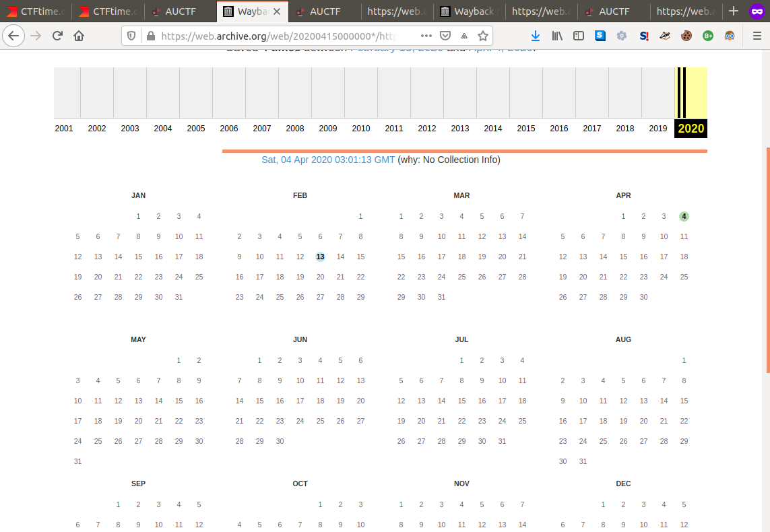The image size is (770, 532).
Task: Click the triangle extension icon in address bar
Action: click(x=464, y=36)
